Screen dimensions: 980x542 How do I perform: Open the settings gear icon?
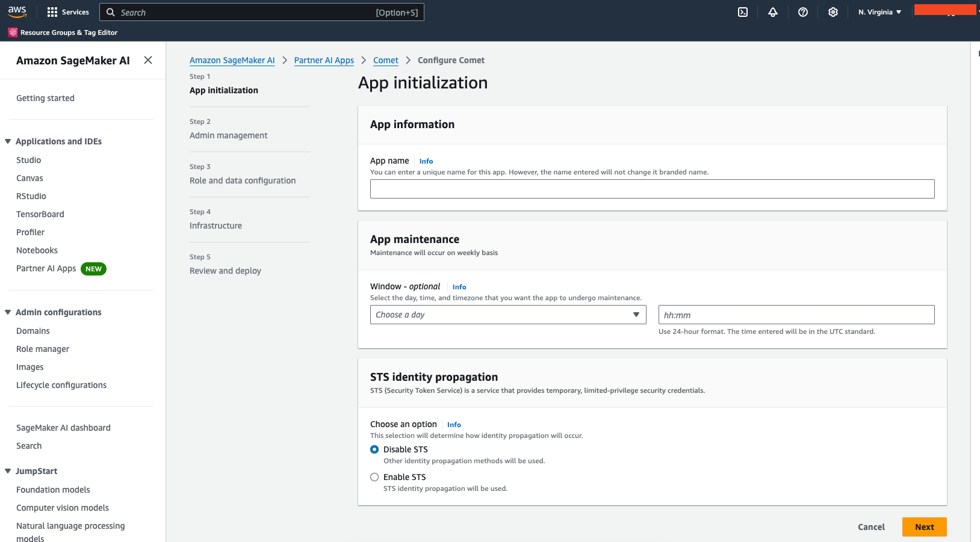[833, 12]
